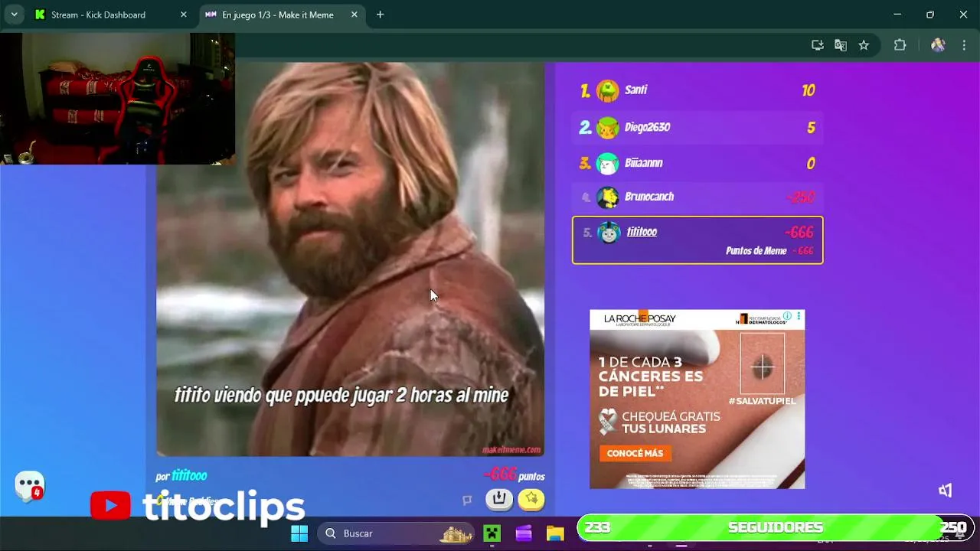
Task: Select the player name Diego2630
Action: point(647,127)
